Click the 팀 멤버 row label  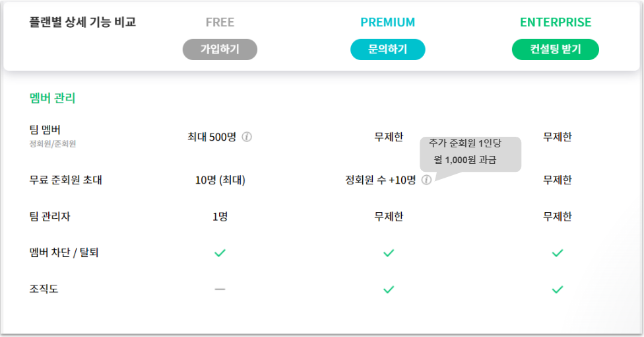[x=46, y=130]
